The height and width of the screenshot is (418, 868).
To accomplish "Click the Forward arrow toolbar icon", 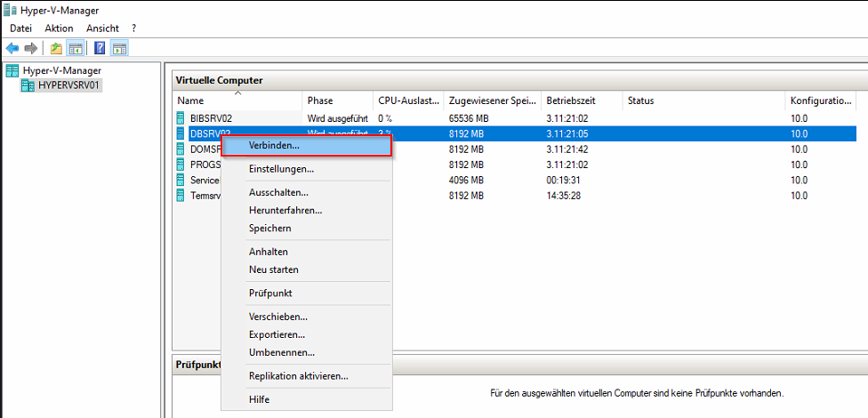I will [31, 49].
